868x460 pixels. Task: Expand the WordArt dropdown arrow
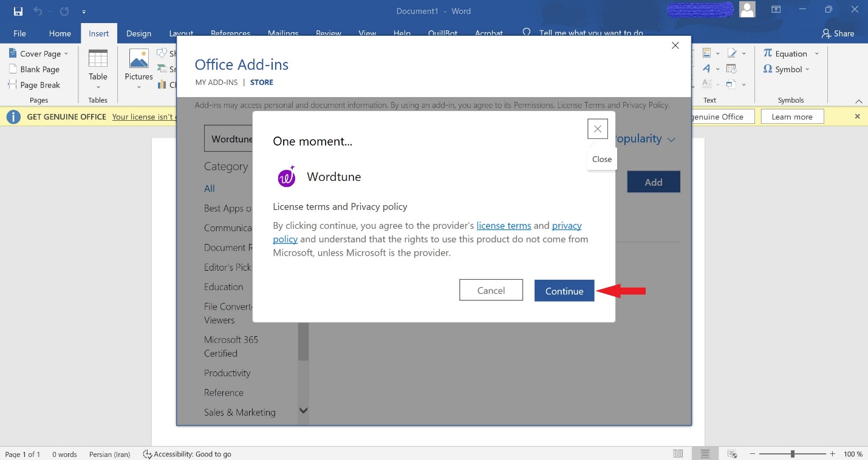coord(718,69)
